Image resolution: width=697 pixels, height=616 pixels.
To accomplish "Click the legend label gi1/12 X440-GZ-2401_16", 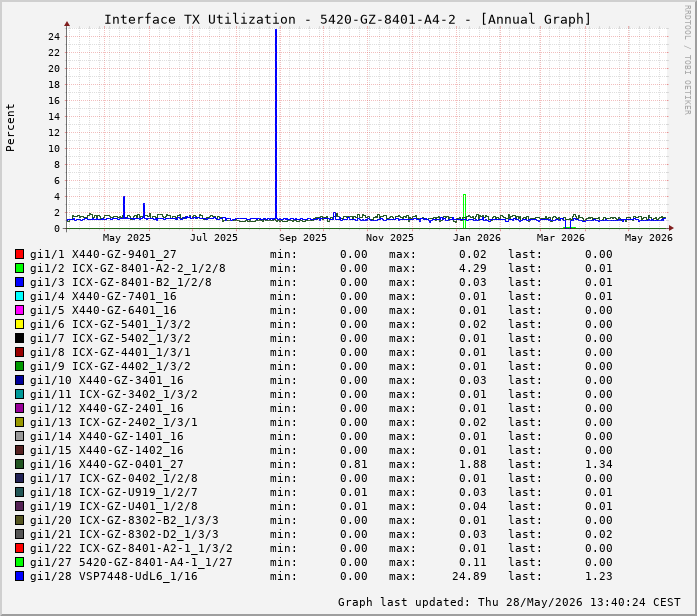I will pyautogui.click(x=107, y=408).
